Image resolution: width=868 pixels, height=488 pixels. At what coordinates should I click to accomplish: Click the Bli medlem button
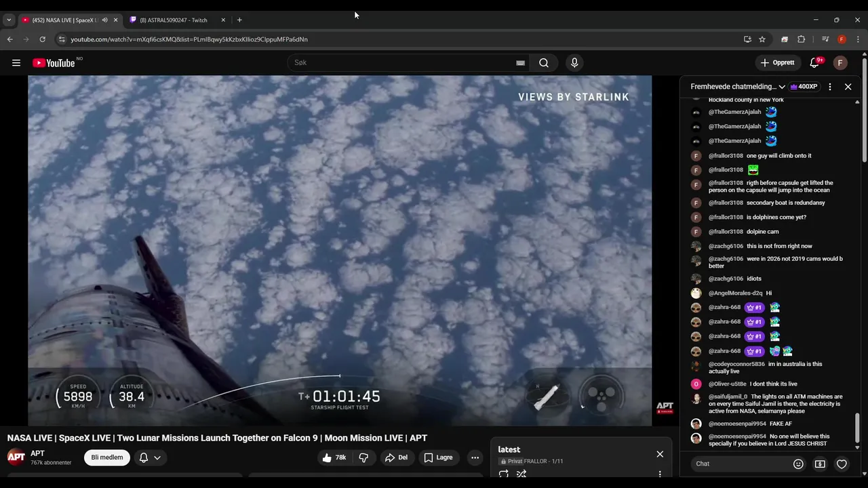click(x=107, y=457)
